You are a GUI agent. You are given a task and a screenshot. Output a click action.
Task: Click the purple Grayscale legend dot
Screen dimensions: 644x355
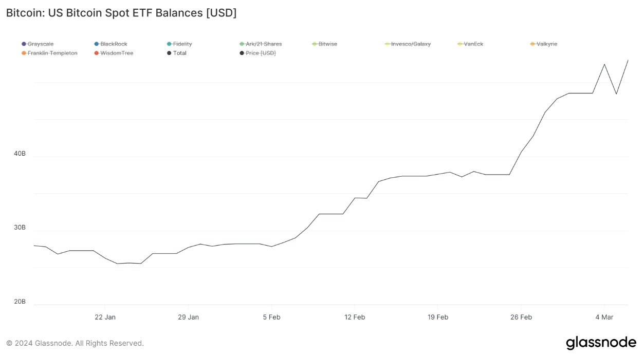(x=24, y=44)
